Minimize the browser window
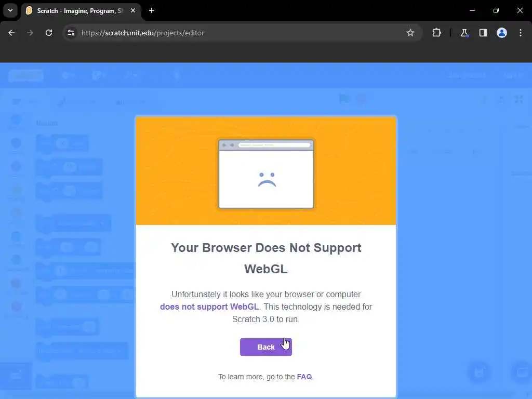The height and width of the screenshot is (399, 532). 472,10
